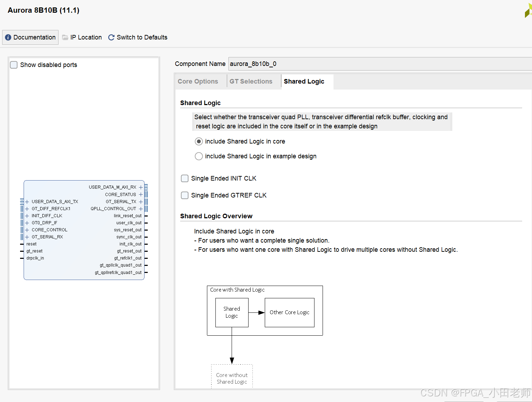
Task: Open the Documentation button
Action: point(30,37)
